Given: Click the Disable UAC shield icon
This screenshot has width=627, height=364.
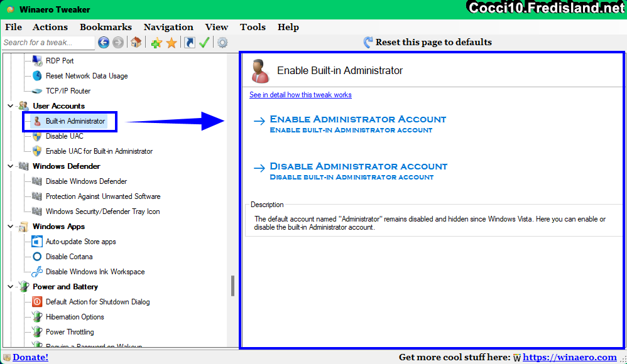Looking at the screenshot, I should (37, 136).
